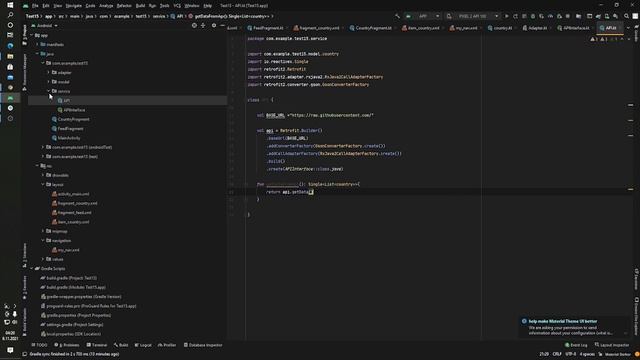
Task: Click the UTF-8 encoding status bar entry
Action: pyautogui.click(x=571, y=354)
